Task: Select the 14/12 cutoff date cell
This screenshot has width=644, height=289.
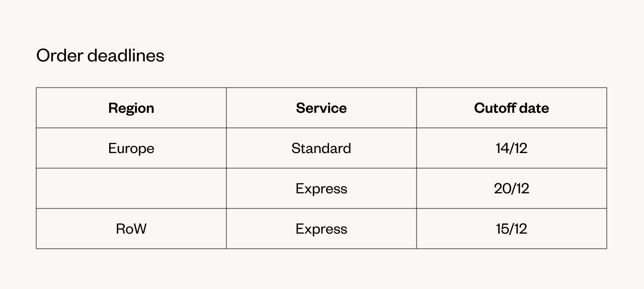Action: pos(512,148)
